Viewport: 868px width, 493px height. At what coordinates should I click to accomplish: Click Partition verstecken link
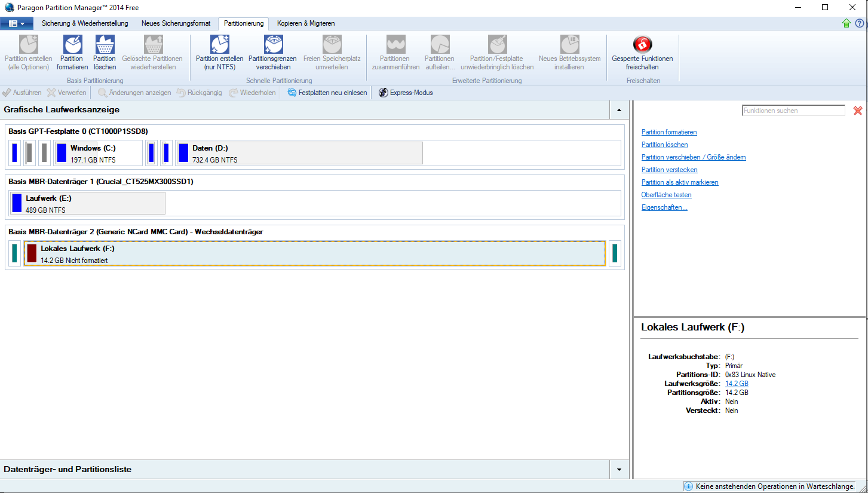pos(670,170)
